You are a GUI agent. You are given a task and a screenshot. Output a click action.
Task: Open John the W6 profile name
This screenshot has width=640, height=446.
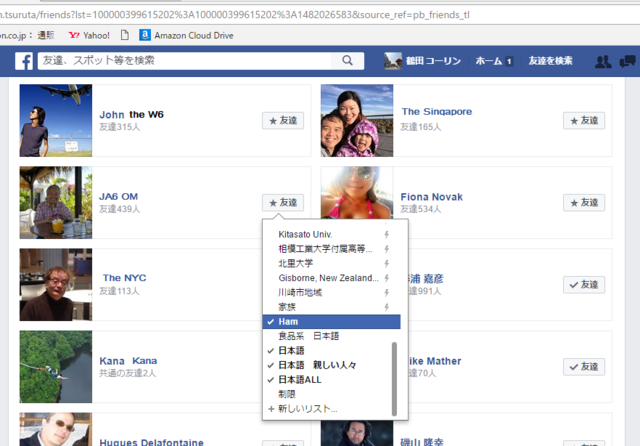point(131,115)
